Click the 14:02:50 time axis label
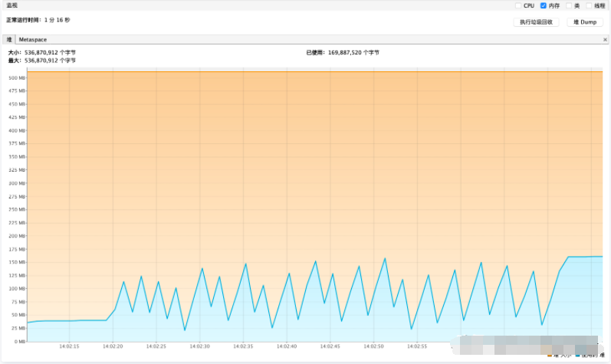 [373, 346]
